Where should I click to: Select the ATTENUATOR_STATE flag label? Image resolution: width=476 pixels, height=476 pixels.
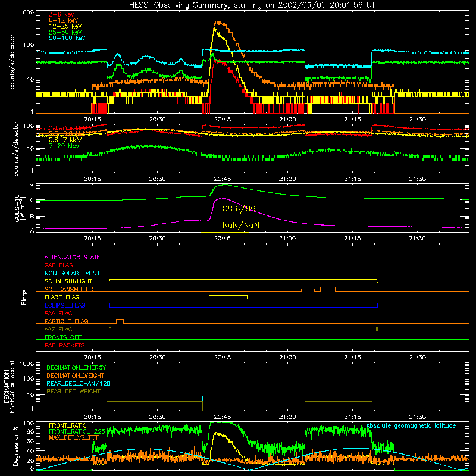(x=72, y=258)
